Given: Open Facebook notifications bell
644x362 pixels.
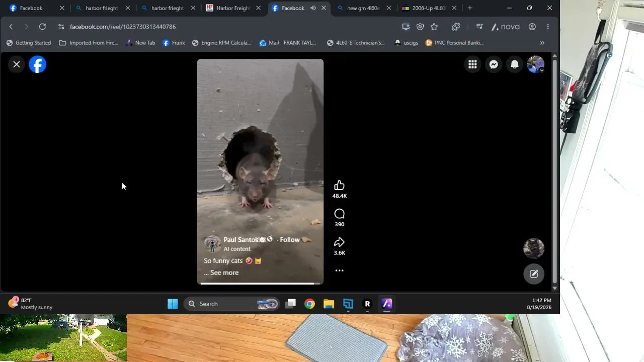Looking at the screenshot, I should coord(515,64).
